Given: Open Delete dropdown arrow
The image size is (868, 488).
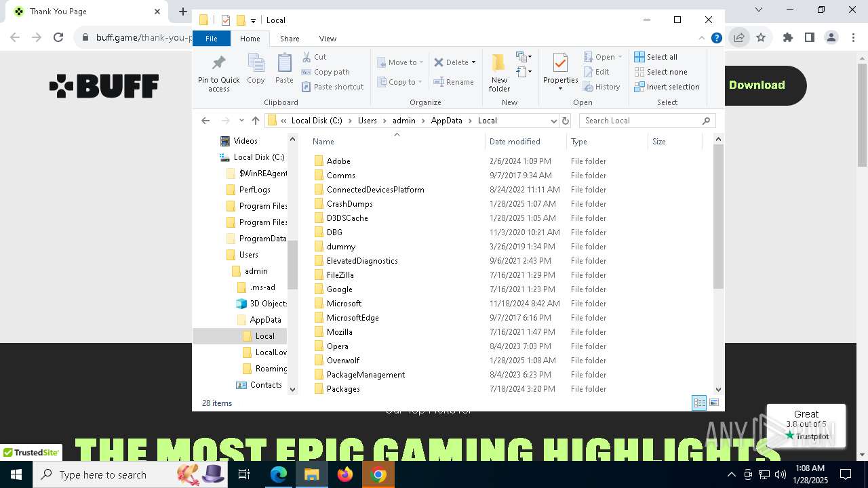Looking at the screenshot, I should point(473,62).
